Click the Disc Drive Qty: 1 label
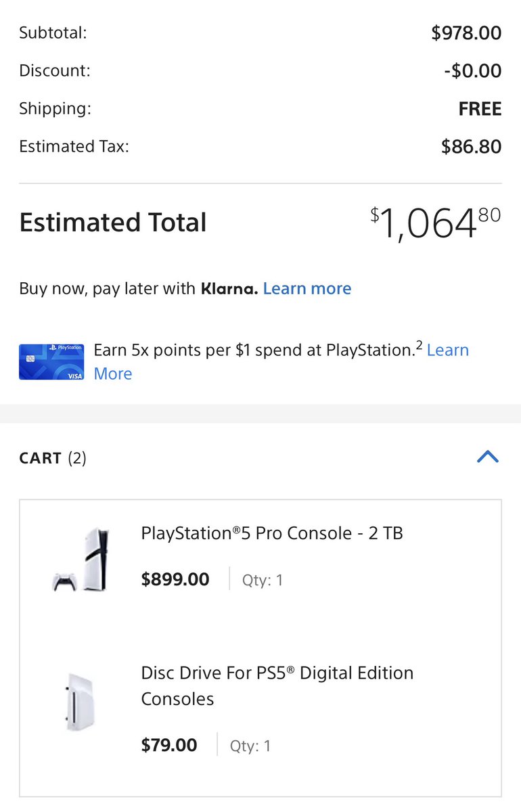This screenshot has height=812, width=521. (250, 746)
